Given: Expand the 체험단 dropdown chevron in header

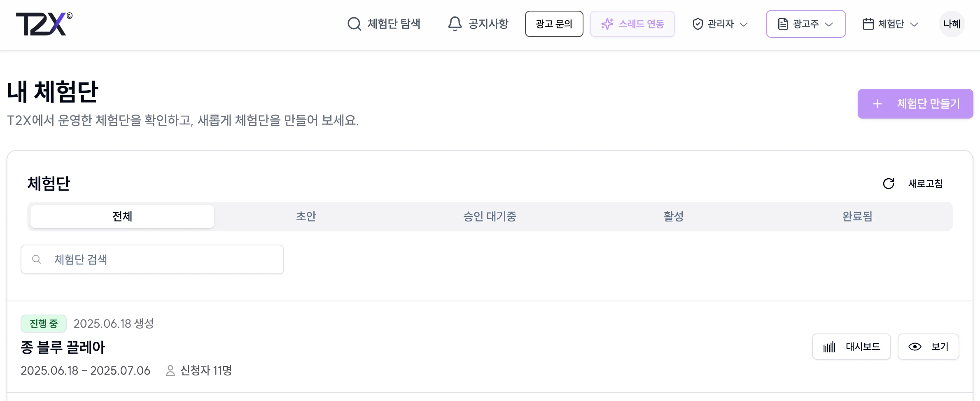Looking at the screenshot, I should (914, 24).
